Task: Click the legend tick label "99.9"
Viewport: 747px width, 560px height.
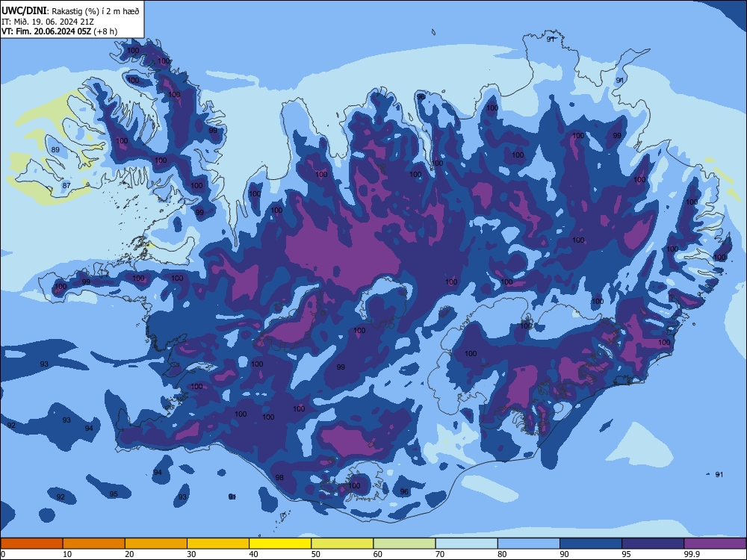Action: click(692, 554)
